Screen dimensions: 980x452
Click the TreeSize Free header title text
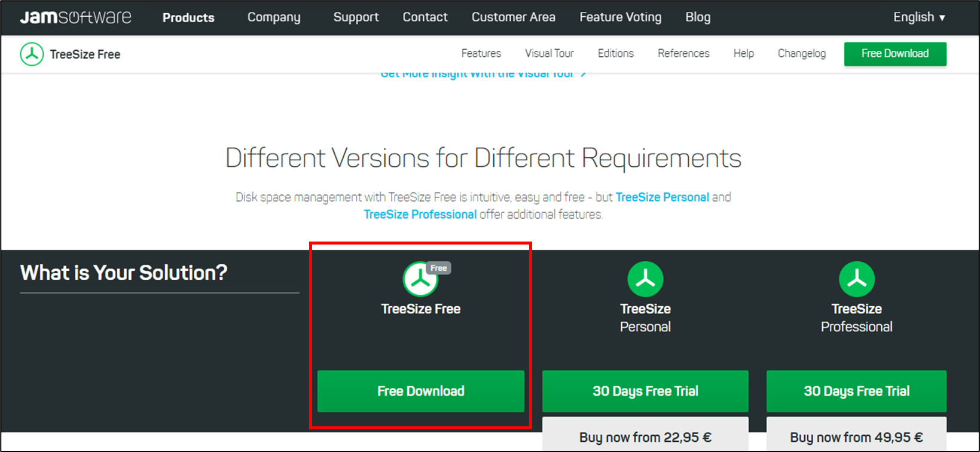pyautogui.click(x=85, y=54)
